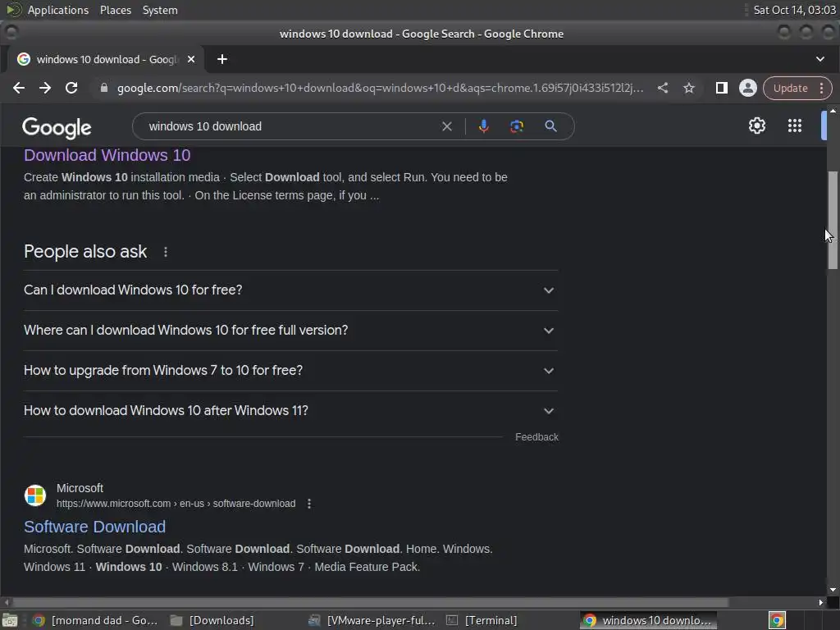Click the Google logo
The height and width of the screenshot is (630, 840).
tap(57, 127)
